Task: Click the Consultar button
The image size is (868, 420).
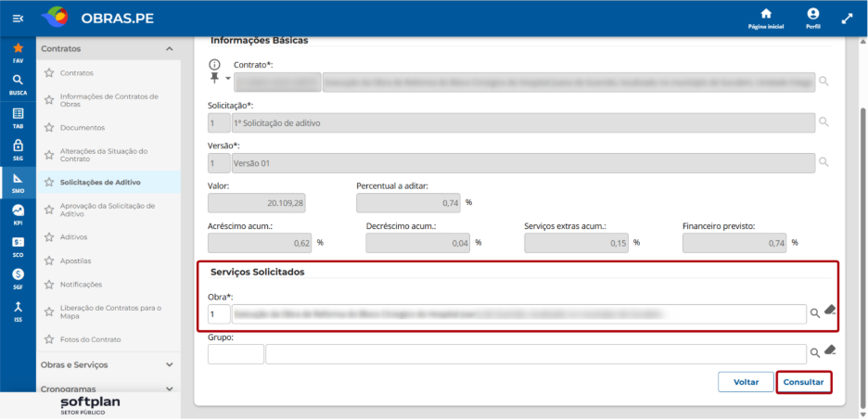Action: click(804, 382)
